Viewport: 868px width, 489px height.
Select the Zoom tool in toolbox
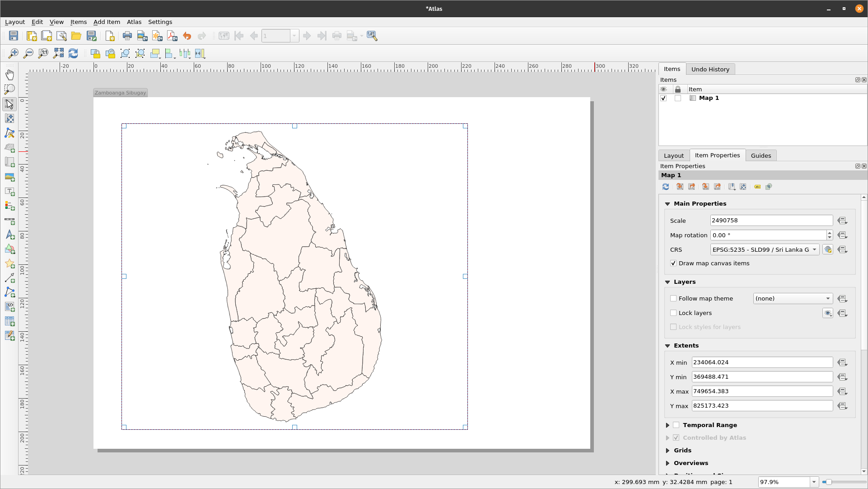(9, 89)
